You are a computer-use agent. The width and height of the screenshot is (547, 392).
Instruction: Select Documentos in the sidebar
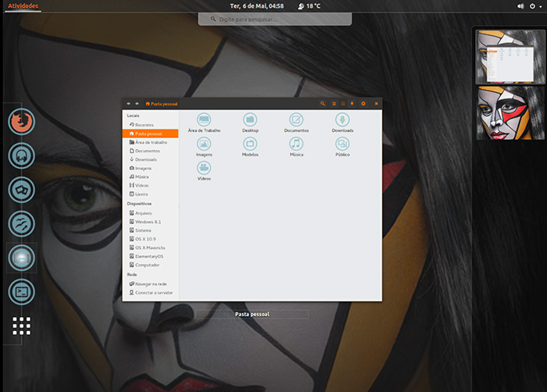tap(150, 151)
